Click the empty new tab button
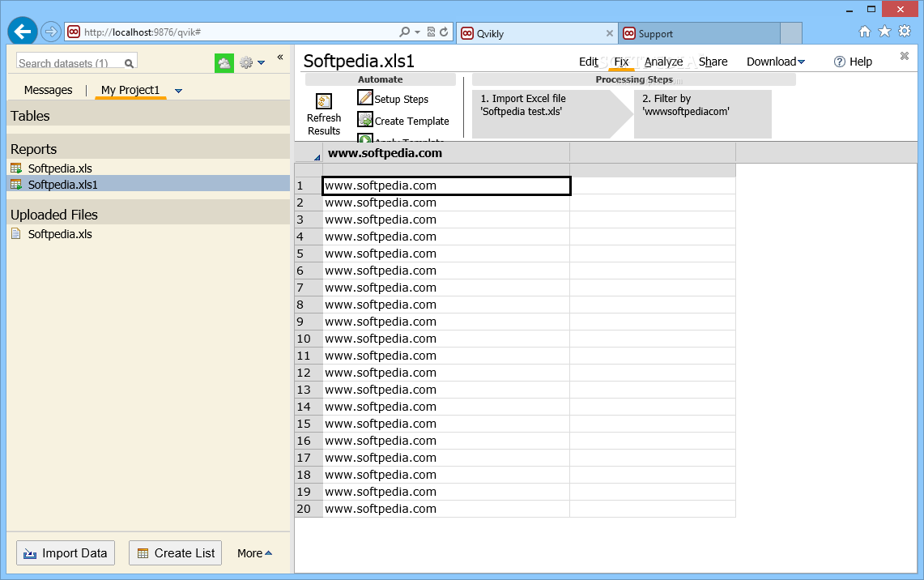Screen dimensions: 924x580 [791, 33]
